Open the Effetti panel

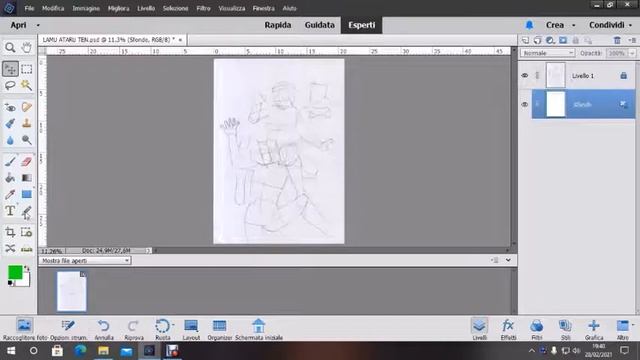point(508,329)
